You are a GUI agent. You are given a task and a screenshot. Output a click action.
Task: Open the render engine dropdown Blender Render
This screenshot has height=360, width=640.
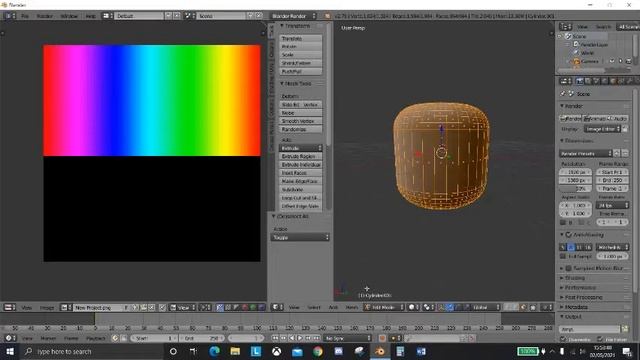pos(294,16)
